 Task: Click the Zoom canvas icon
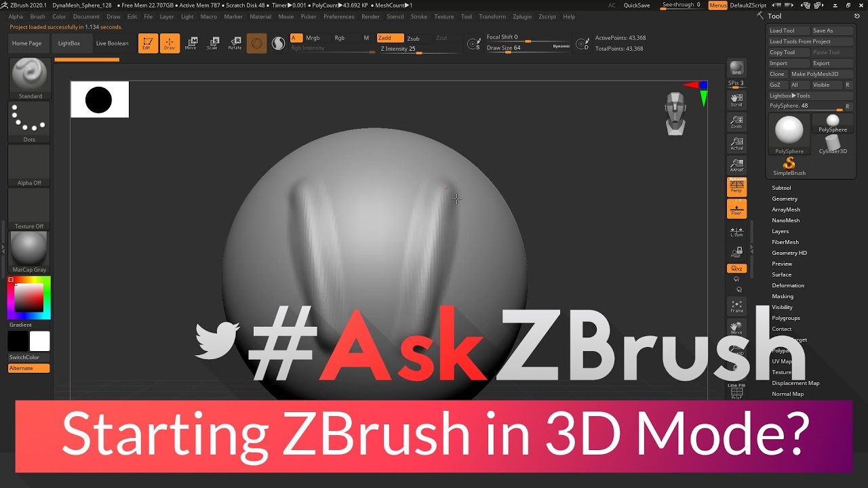tap(736, 122)
